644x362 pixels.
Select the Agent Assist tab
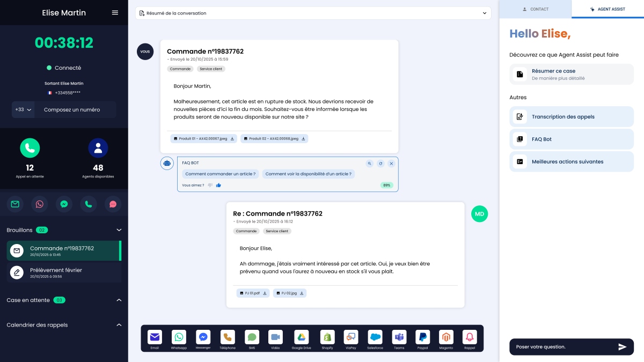pos(608,9)
